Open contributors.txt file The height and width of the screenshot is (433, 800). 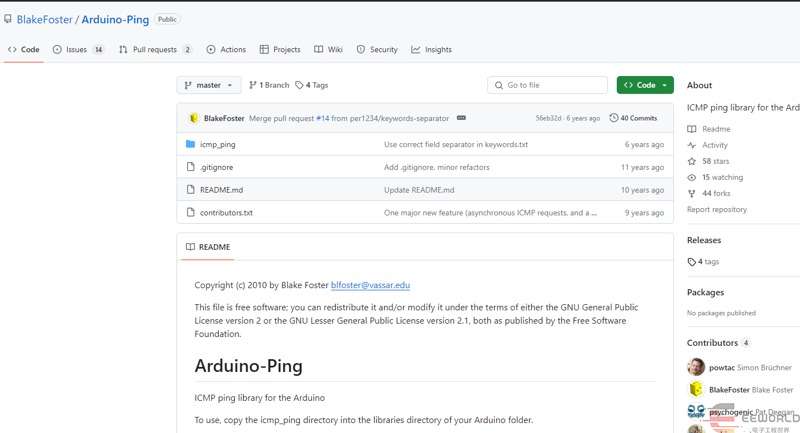[226, 213]
